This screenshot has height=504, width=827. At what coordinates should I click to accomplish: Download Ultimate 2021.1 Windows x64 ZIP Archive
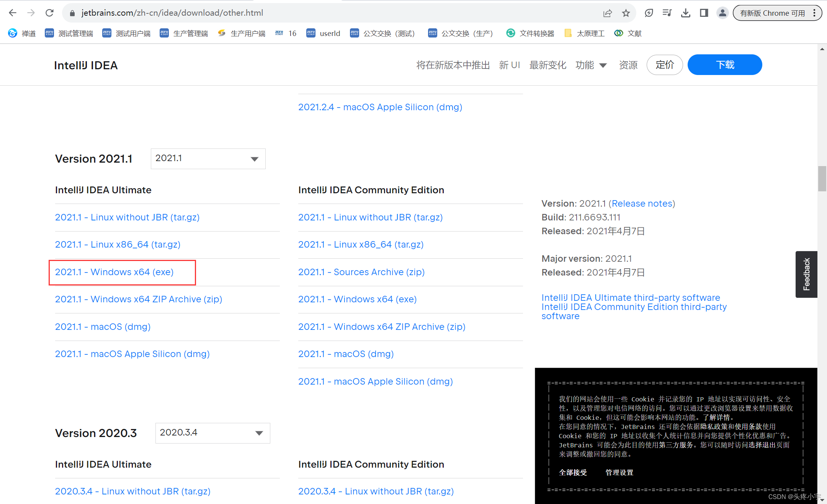pos(139,299)
